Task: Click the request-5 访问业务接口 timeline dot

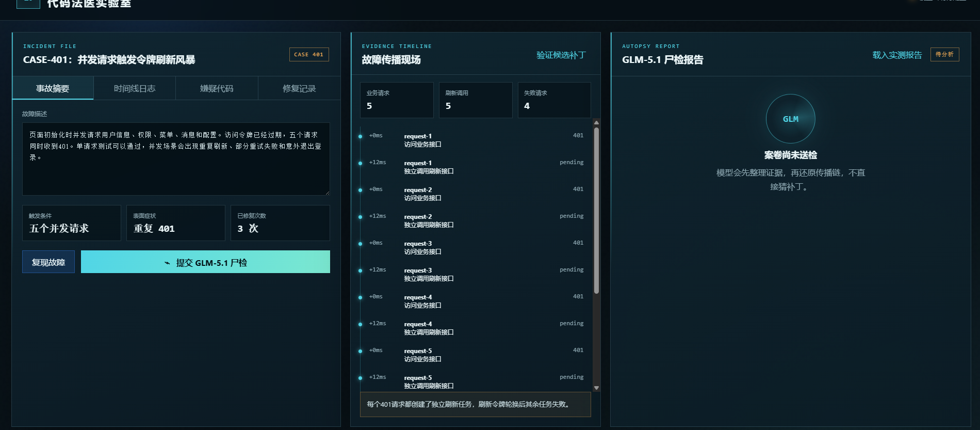Action: point(360,351)
